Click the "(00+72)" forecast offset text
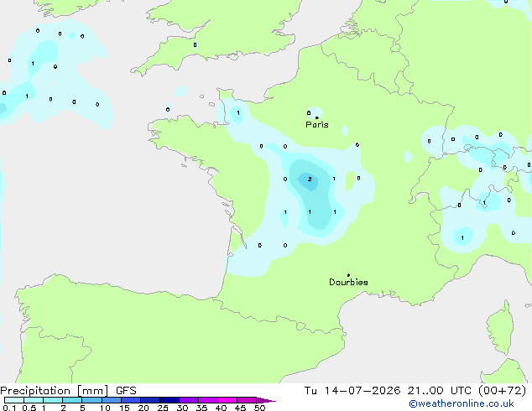 point(502,391)
